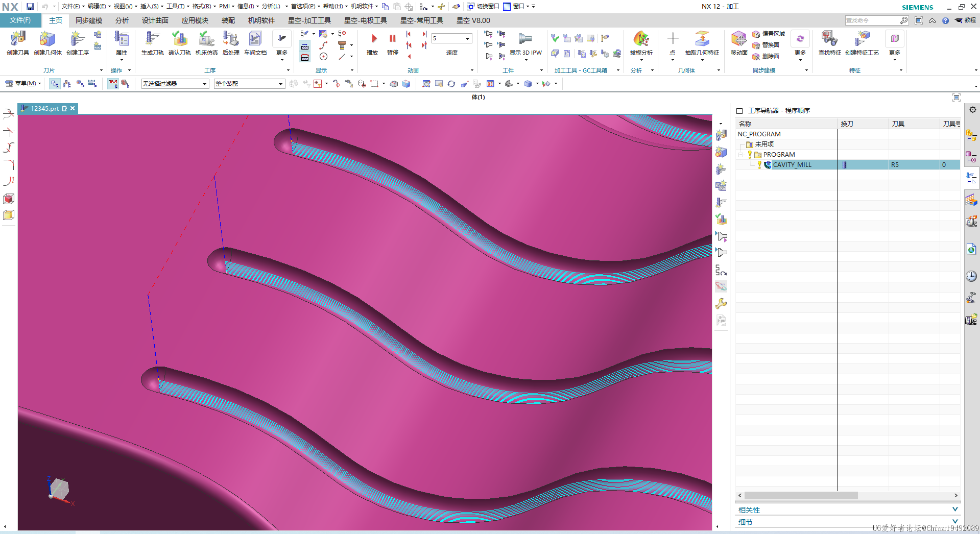Select the 未用项 node
Screen dimensions: 980x534
tap(764, 144)
